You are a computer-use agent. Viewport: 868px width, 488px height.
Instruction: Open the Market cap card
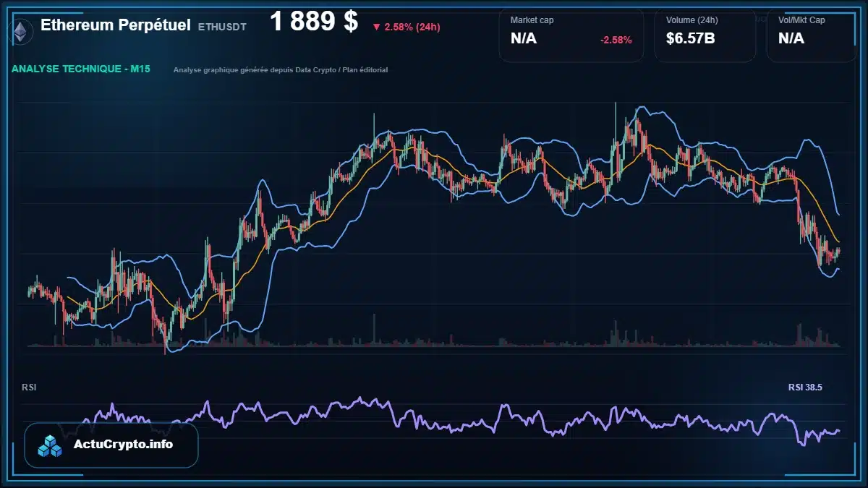pyautogui.click(x=571, y=35)
